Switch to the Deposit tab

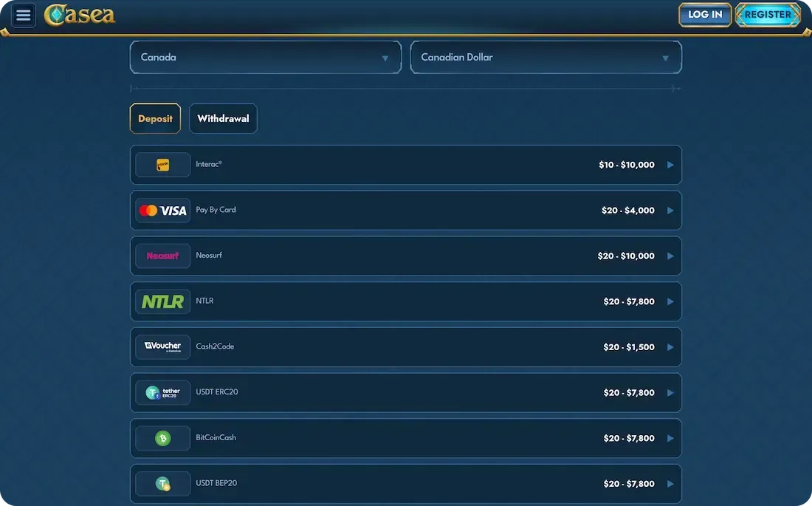point(155,118)
